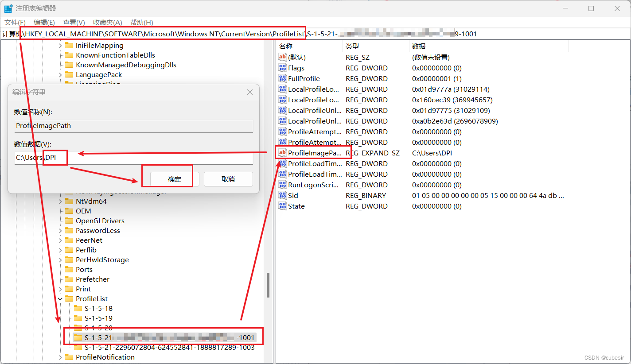Viewport: 631px width, 364px height.
Task: Click the Flags REG_DWORD icon
Action: [282, 68]
